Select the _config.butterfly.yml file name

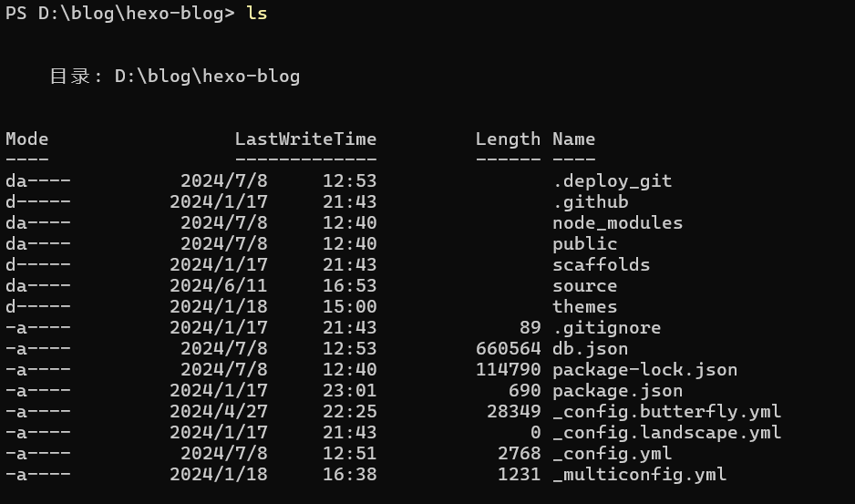[x=666, y=411]
